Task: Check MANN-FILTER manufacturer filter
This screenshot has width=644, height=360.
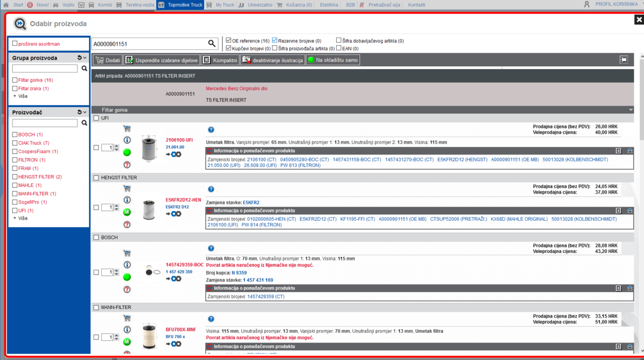Action: 15,194
